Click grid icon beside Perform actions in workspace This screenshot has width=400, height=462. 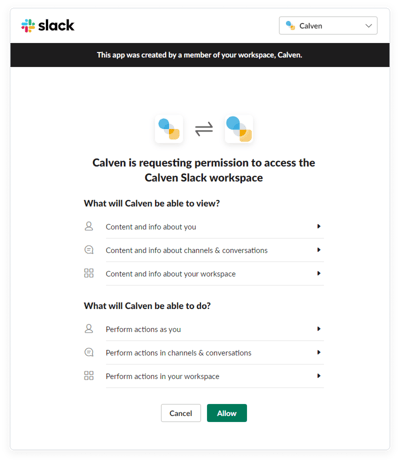coord(89,376)
